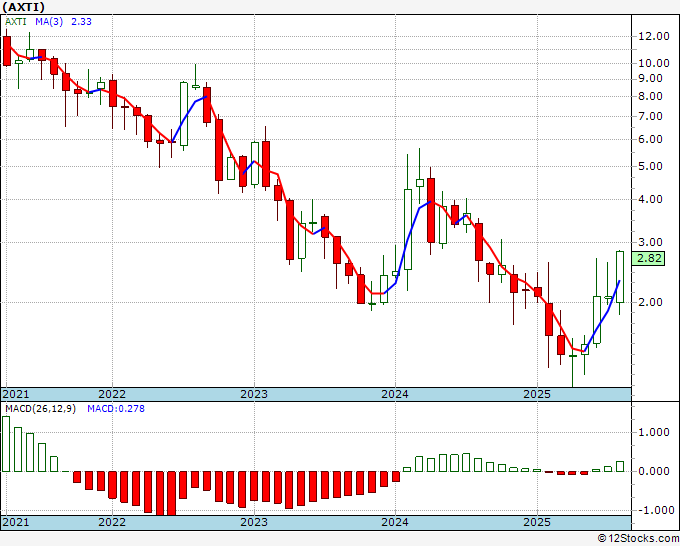Click the MA(3) indicator label
This screenshot has width=680, height=546.
(x=49, y=22)
